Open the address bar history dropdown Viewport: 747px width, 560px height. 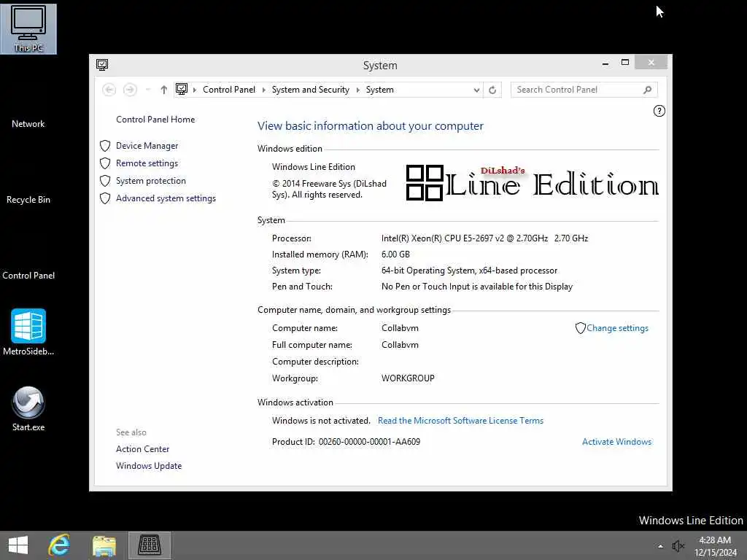point(476,90)
